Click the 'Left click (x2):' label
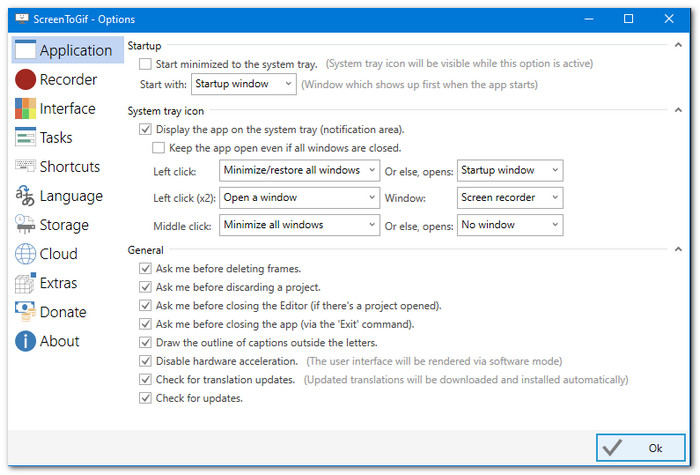Screen dimensions: 700x475 (x=184, y=198)
